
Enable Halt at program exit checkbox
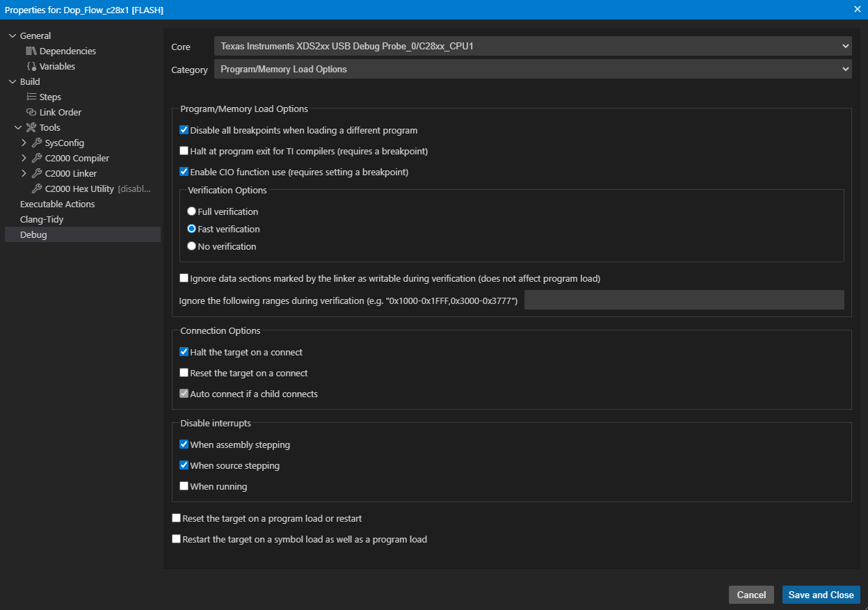coord(184,151)
